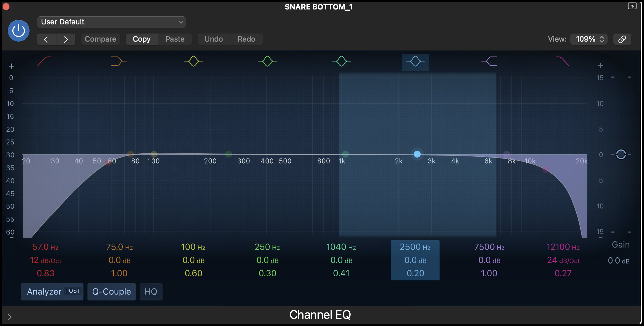Select the green 250 Hz node on curve
This screenshot has height=326, width=644.
pyautogui.click(x=229, y=154)
